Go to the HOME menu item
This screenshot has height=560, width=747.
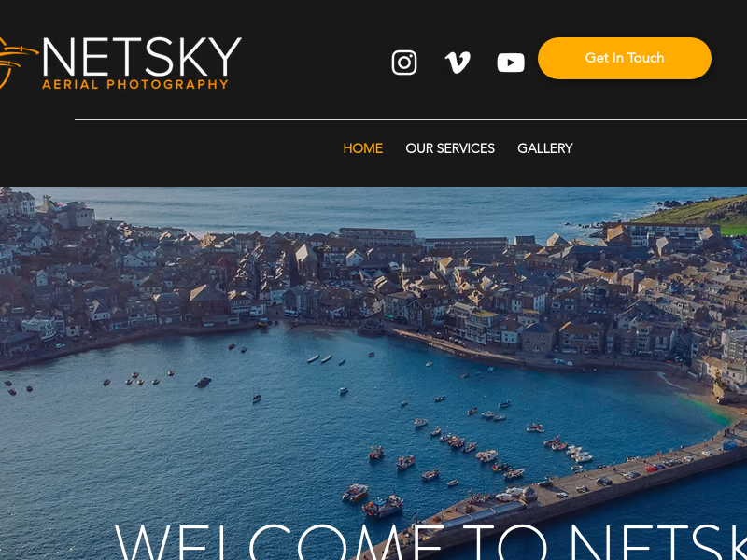[x=362, y=148]
